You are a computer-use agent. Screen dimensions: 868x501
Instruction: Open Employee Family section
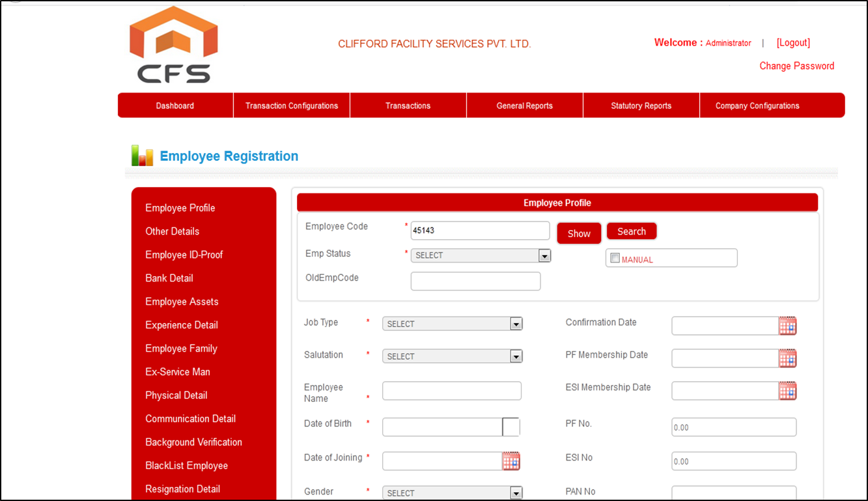(181, 349)
